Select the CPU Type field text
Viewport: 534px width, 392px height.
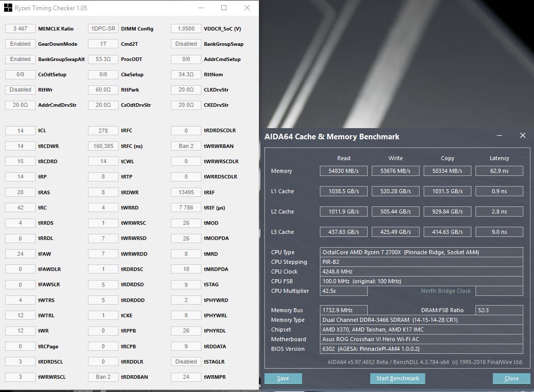pos(422,252)
